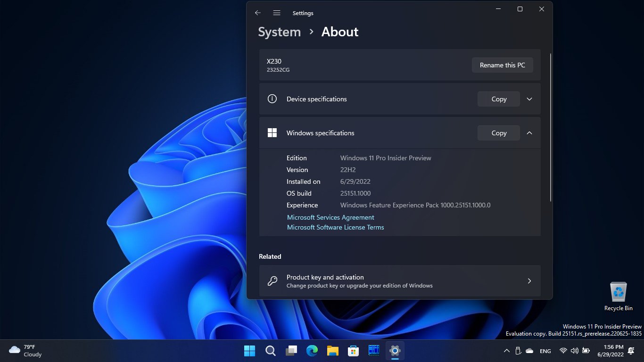The height and width of the screenshot is (362, 644).
Task: Open the Microsoft Services Agreement link
Action: (x=330, y=217)
